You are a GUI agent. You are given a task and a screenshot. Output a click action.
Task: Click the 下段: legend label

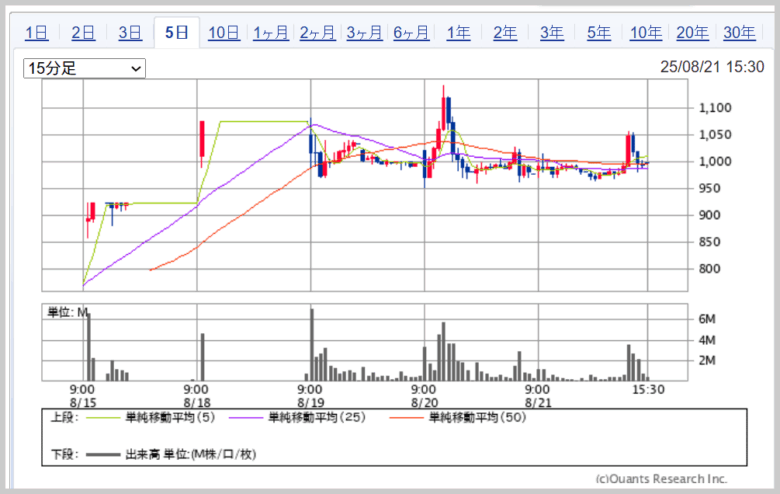point(64,454)
